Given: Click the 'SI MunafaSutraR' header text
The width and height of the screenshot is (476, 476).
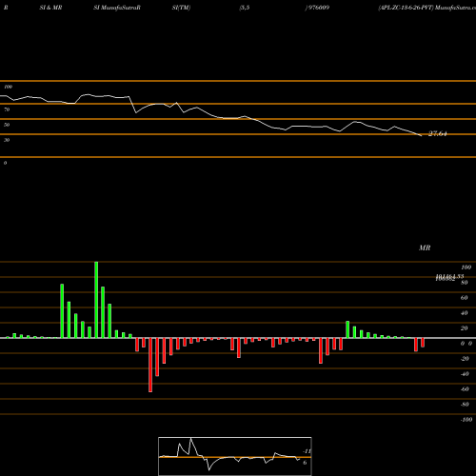Looking at the screenshot, I should 117,8.
